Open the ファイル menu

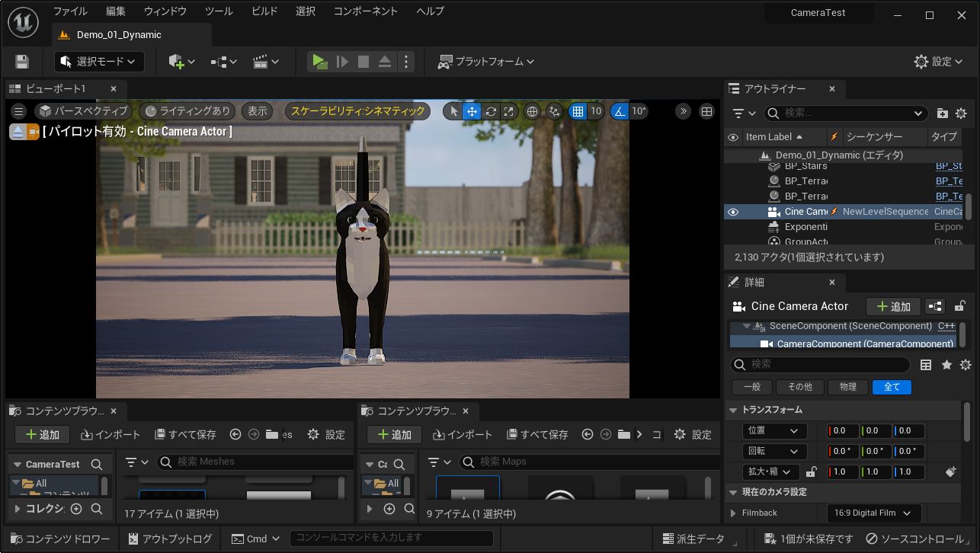[x=70, y=11]
